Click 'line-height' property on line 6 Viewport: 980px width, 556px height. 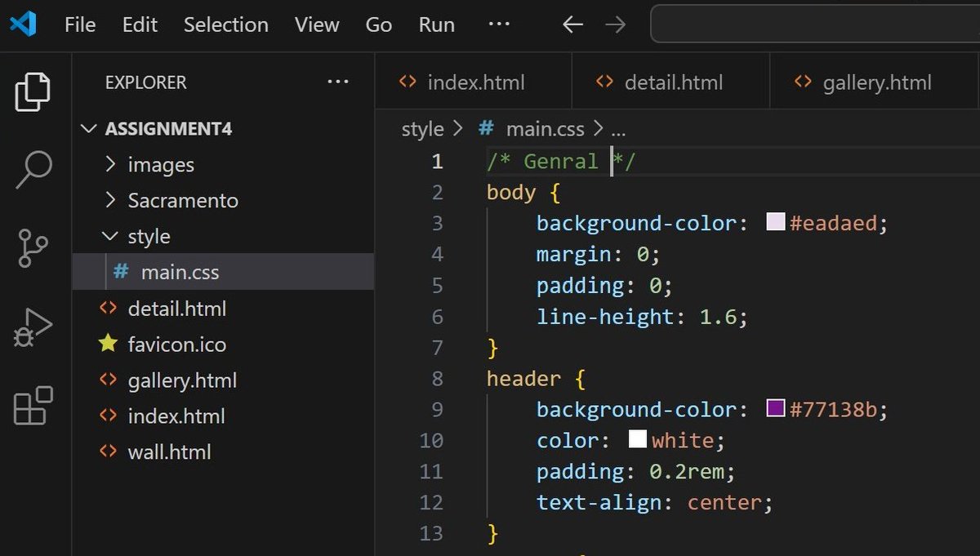pyautogui.click(x=605, y=317)
